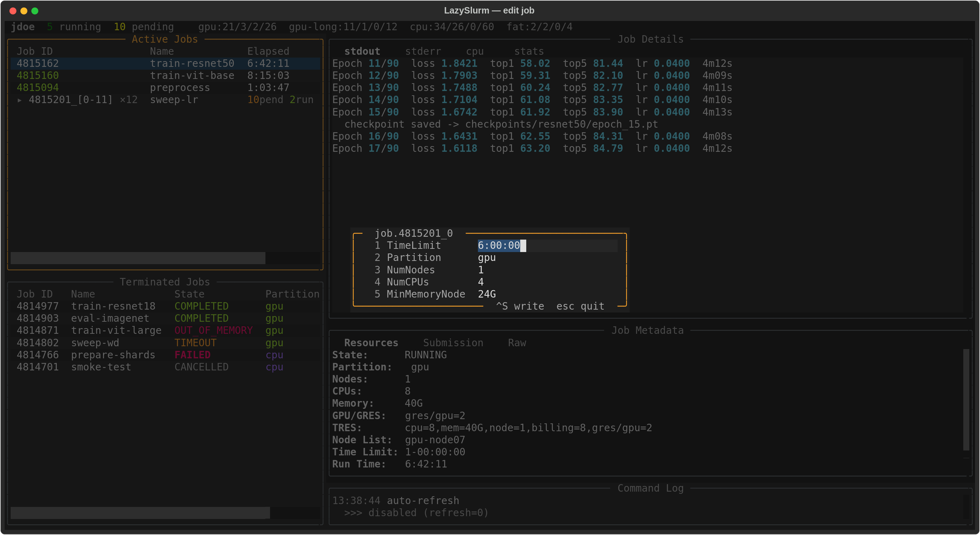This screenshot has height=535, width=980.
Task: Open the cpu tab in Job Details
Action: pos(474,52)
